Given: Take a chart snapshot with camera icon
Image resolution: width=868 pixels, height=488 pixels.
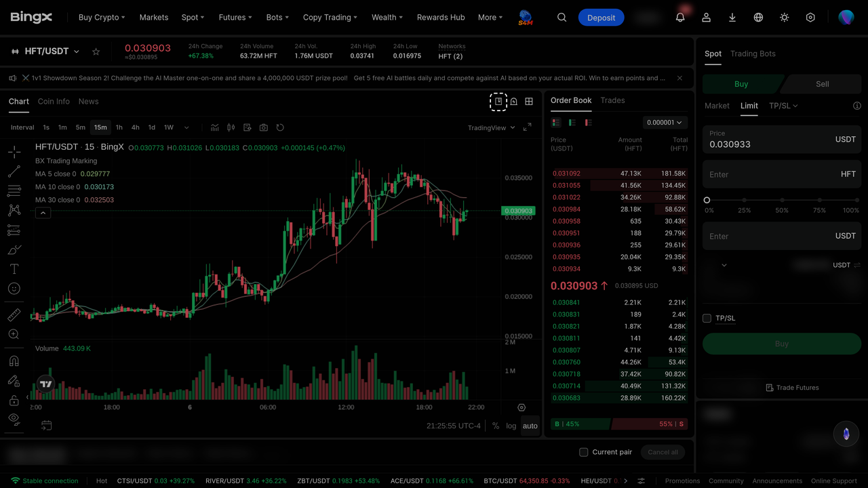Looking at the screenshot, I should (264, 127).
